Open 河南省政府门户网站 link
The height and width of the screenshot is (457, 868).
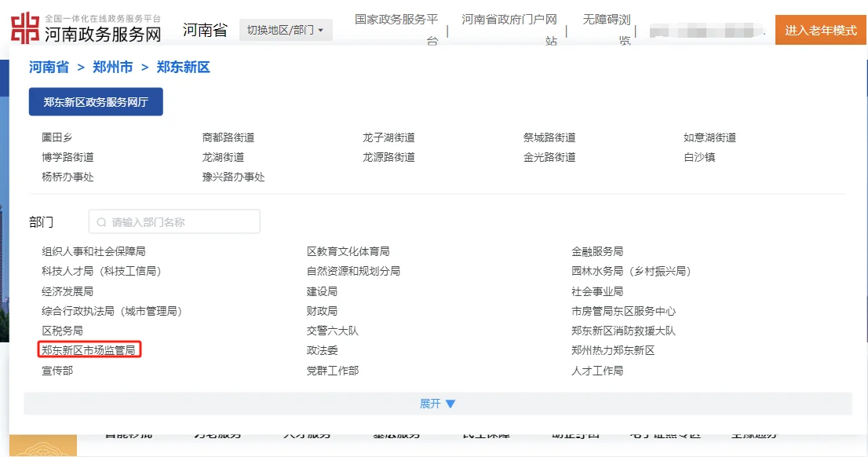click(x=509, y=30)
